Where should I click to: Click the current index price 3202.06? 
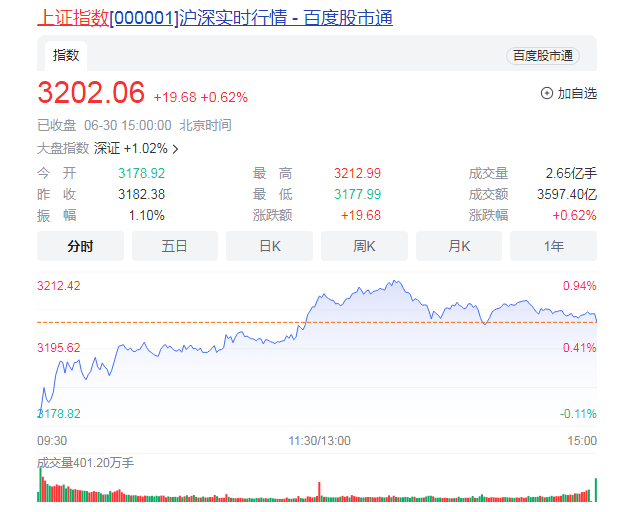(91, 93)
